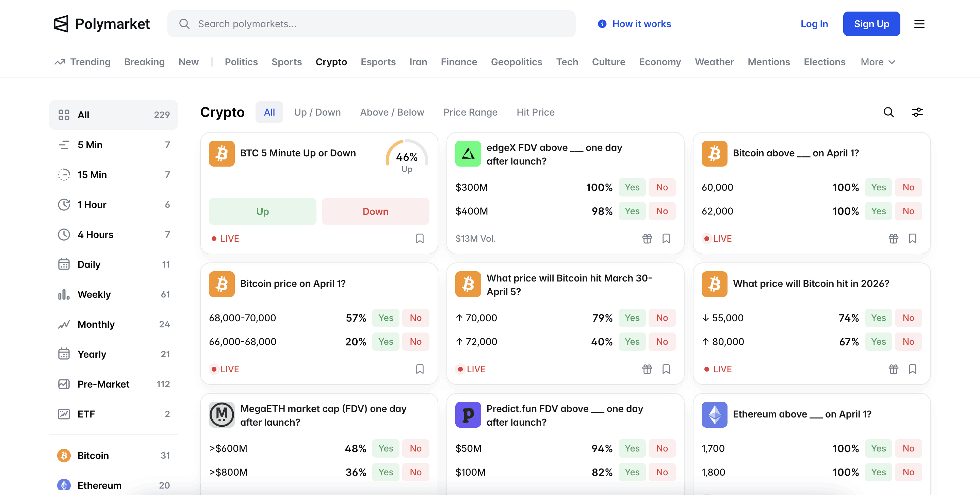
Task: Open filter options via the sliders icon
Action: 917,112
